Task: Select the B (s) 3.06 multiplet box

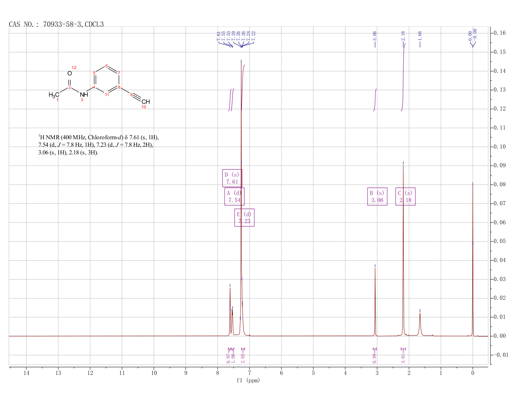Action: click(x=377, y=196)
